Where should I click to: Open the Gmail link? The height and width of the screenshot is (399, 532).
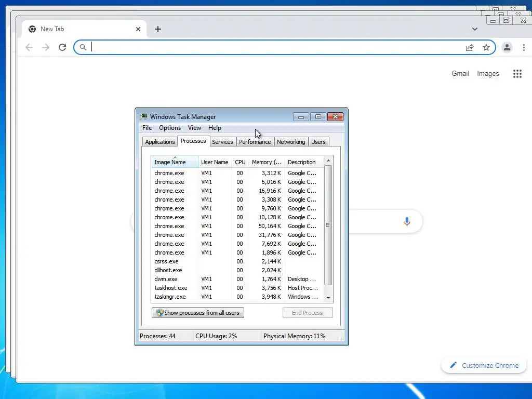coord(460,74)
